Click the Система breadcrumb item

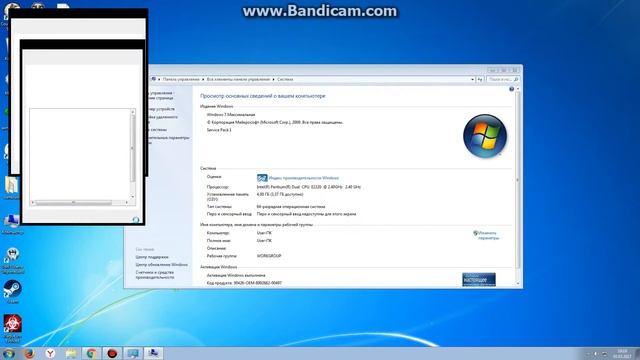coord(285,79)
